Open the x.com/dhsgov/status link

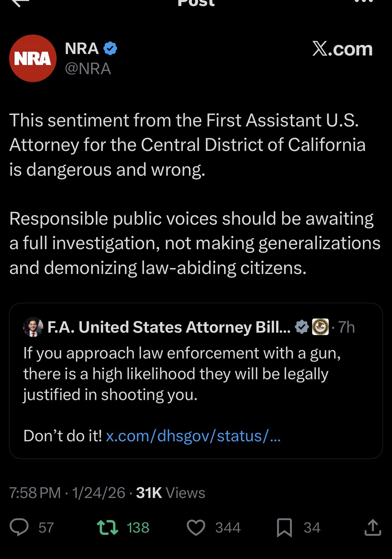(x=193, y=436)
